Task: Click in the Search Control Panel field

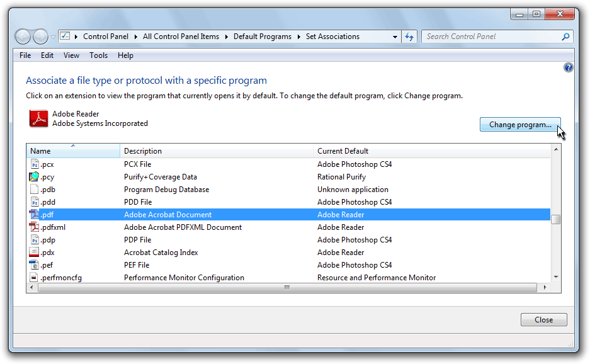Action: (492, 37)
